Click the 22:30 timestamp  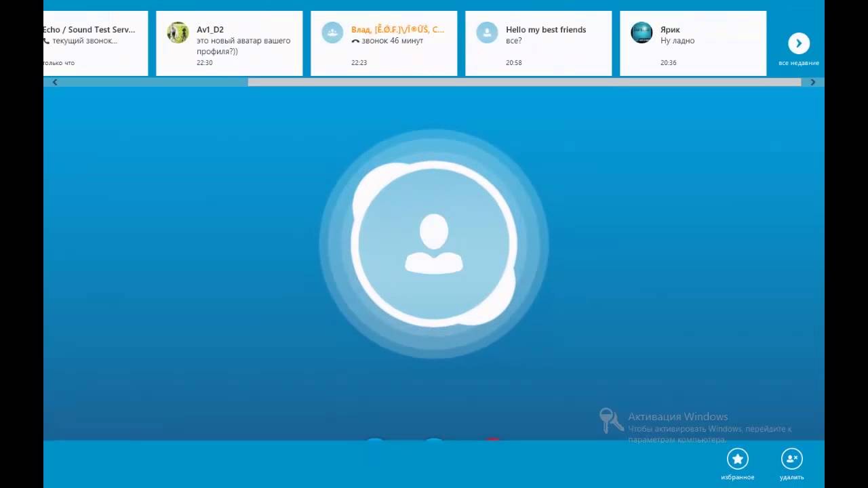pyautogui.click(x=205, y=62)
